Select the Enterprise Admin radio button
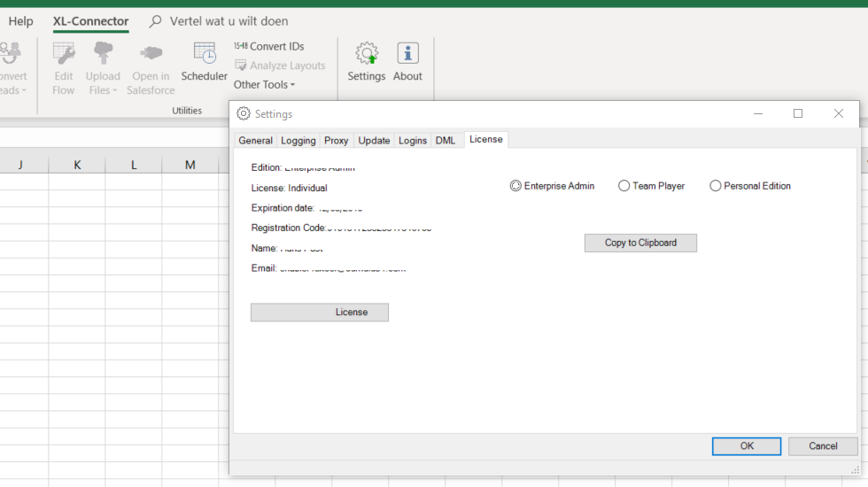Viewport: 868px width, 487px height. [515, 186]
